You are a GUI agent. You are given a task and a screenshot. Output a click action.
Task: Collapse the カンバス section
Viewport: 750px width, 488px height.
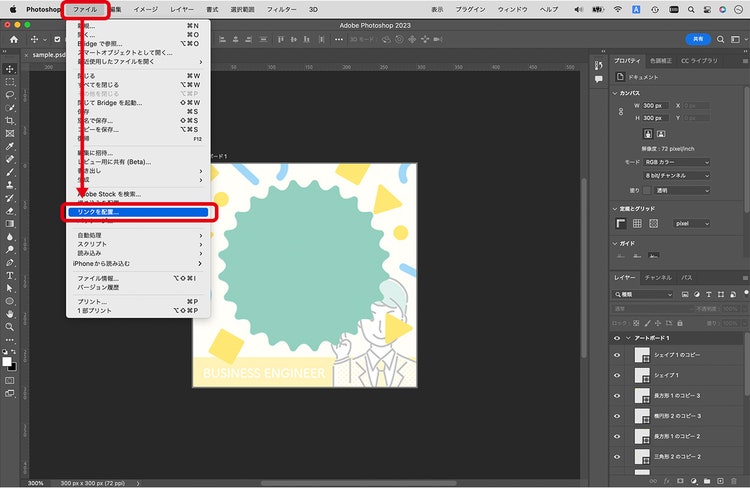click(x=615, y=93)
